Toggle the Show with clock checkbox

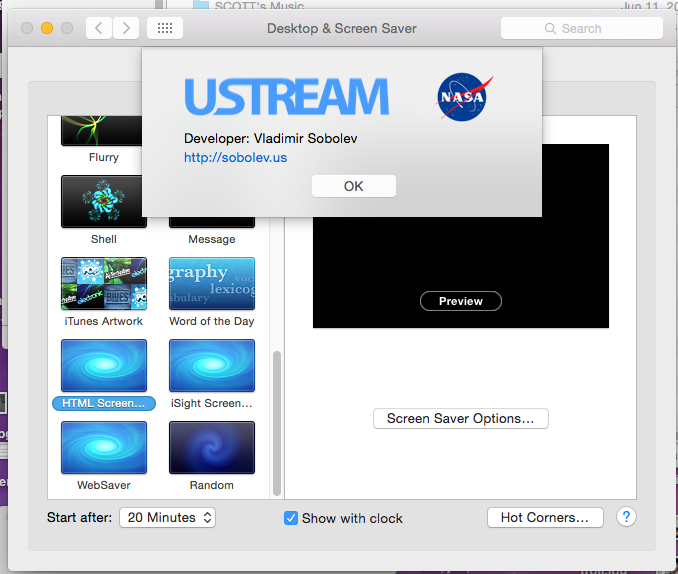tap(291, 518)
